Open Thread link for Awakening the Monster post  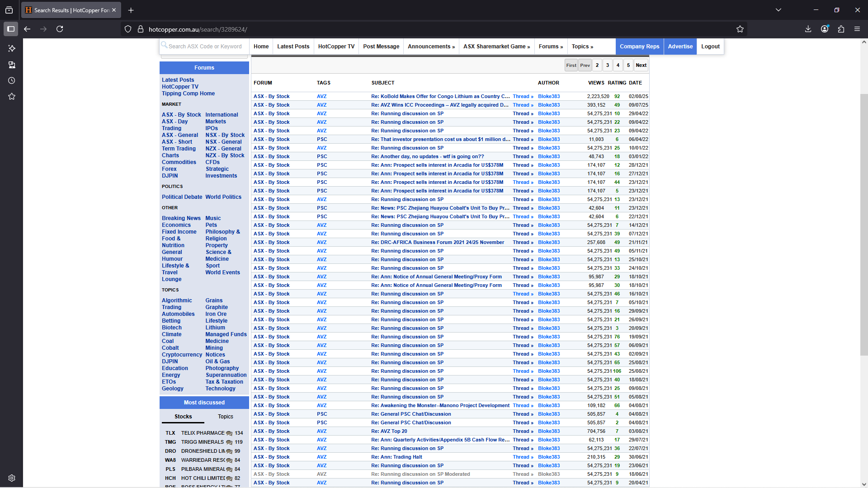pos(523,405)
